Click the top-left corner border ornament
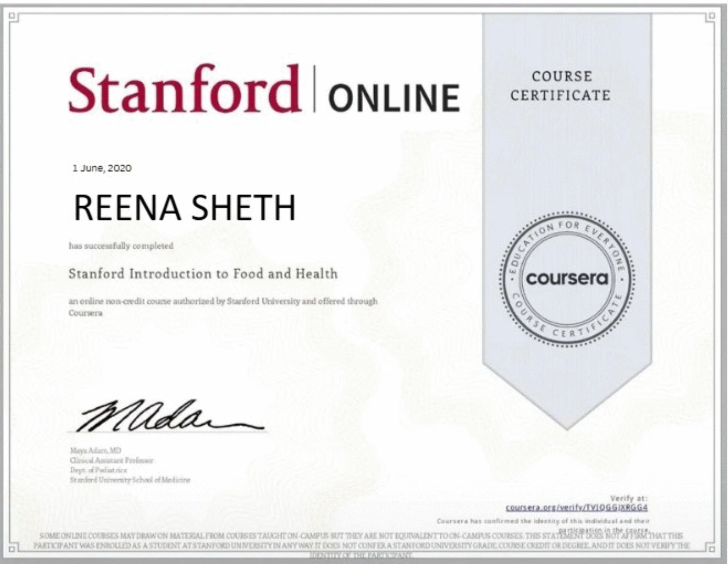Viewport: 728px width, 564px height. click(12, 15)
